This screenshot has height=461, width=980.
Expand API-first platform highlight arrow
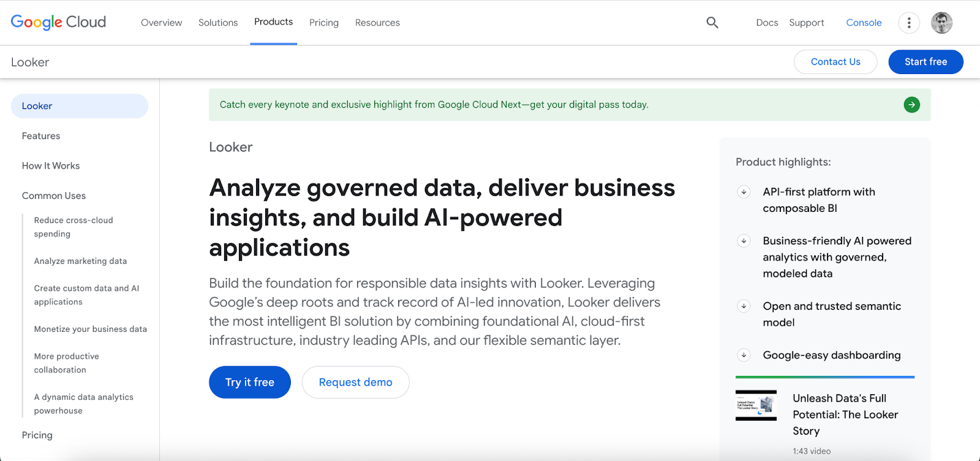click(744, 192)
